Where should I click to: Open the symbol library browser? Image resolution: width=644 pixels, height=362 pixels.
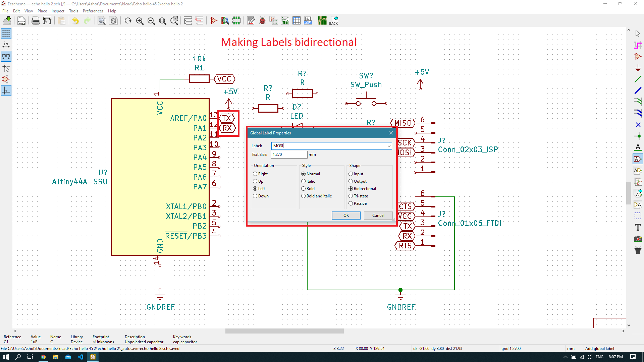pos(225,21)
